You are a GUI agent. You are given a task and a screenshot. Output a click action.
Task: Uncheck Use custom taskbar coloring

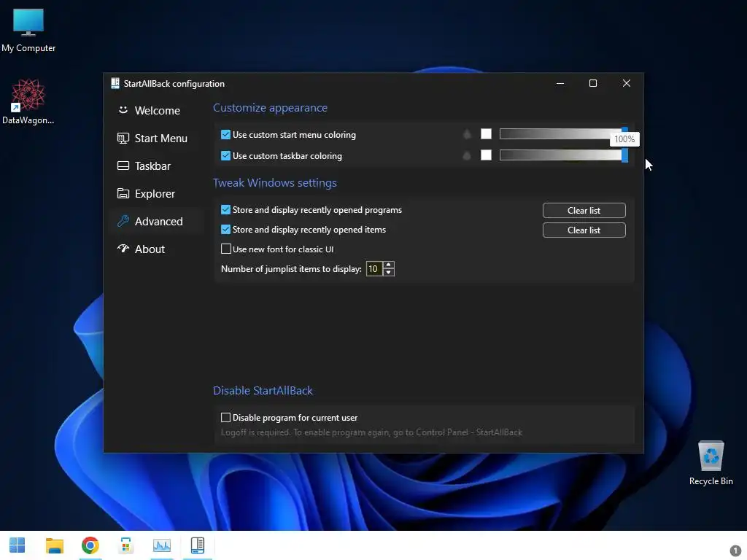(226, 156)
